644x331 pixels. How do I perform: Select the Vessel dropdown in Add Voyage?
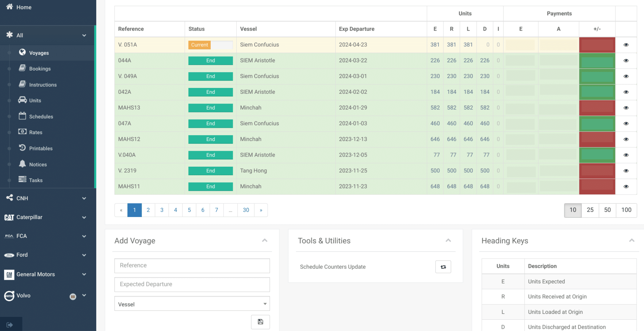[x=192, y=304]
